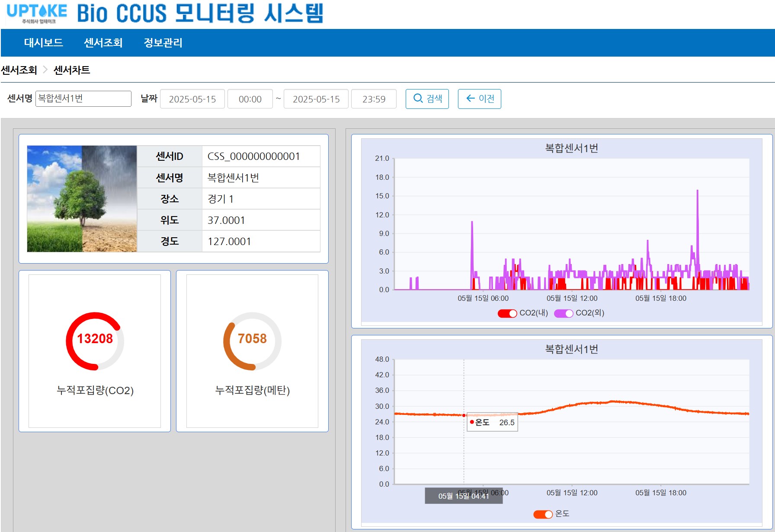Open the end time picker 23:59

[374, 99]
